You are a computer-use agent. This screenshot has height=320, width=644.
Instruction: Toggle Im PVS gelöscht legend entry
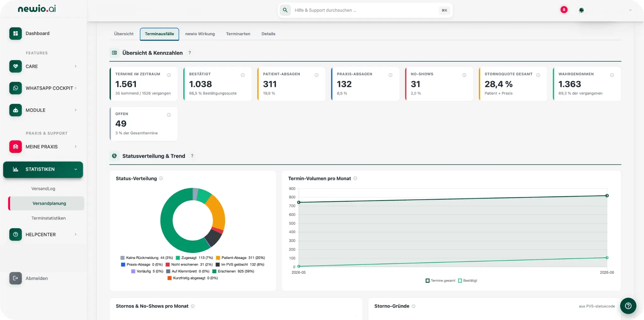pyautogui.click(x=240, y=265)
